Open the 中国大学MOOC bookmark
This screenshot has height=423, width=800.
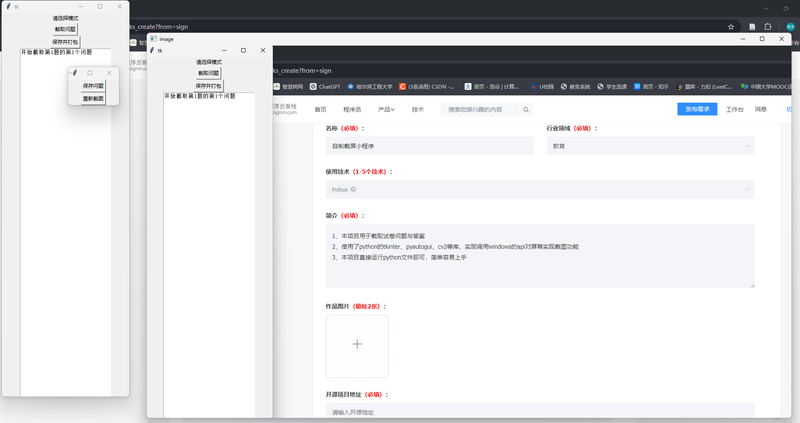[766, 87]
